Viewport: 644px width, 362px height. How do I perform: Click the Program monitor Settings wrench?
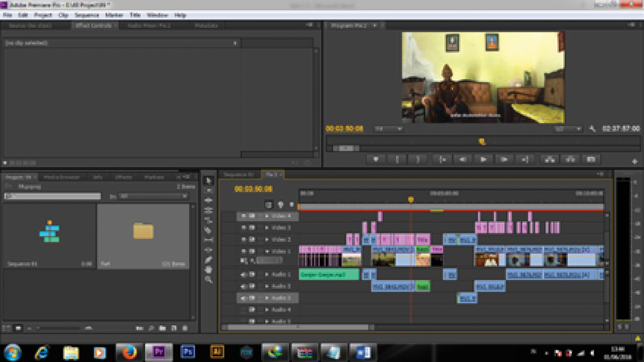(592, 129)
